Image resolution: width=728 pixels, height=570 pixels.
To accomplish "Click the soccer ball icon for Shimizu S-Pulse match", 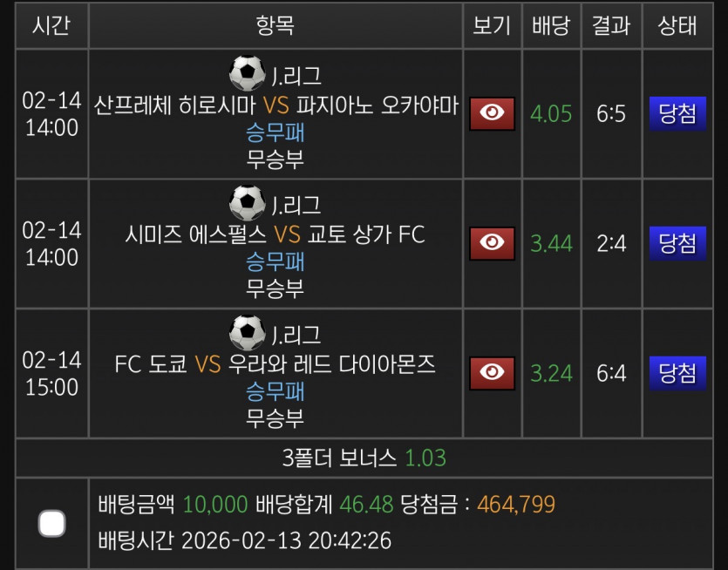I will point(247,203).
